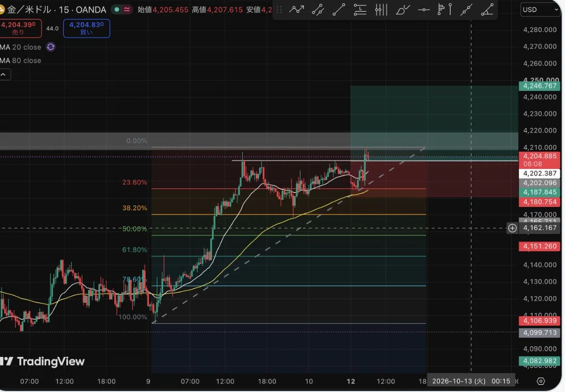
Task: Click the 4,230.000 price axis label
Action: pos(540,114)
